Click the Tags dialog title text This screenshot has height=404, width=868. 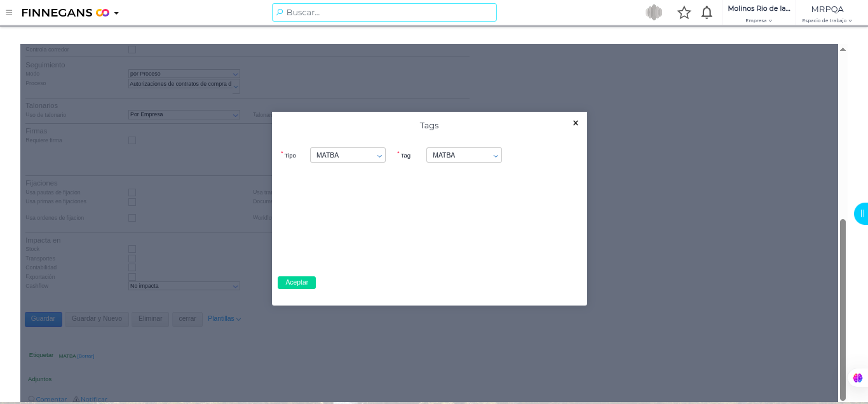pyautogui.click(x=429, y=126)
